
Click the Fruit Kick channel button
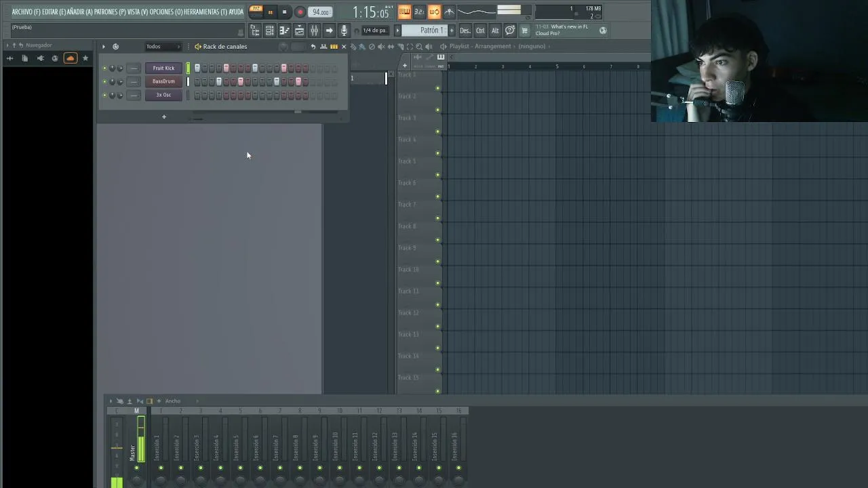pyautogui.click(x=163, y=68)
